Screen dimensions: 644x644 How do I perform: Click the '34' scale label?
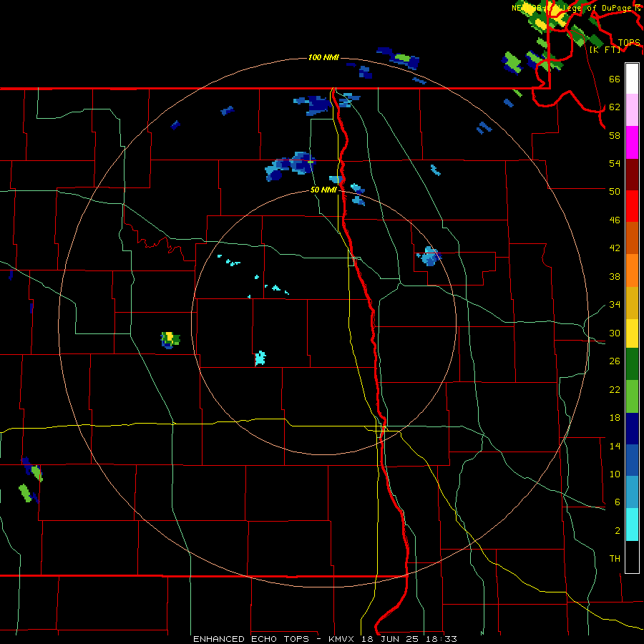(615, 304)
